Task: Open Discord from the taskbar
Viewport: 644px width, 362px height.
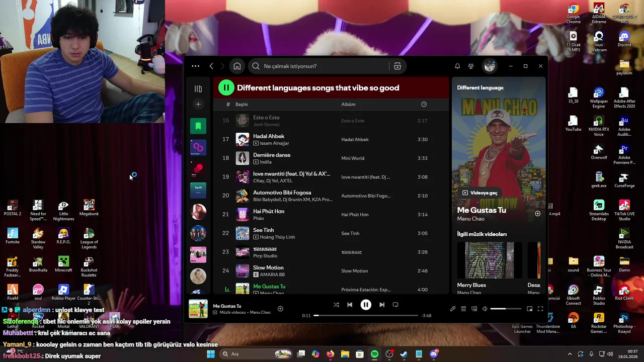Action: pos(434,354)
